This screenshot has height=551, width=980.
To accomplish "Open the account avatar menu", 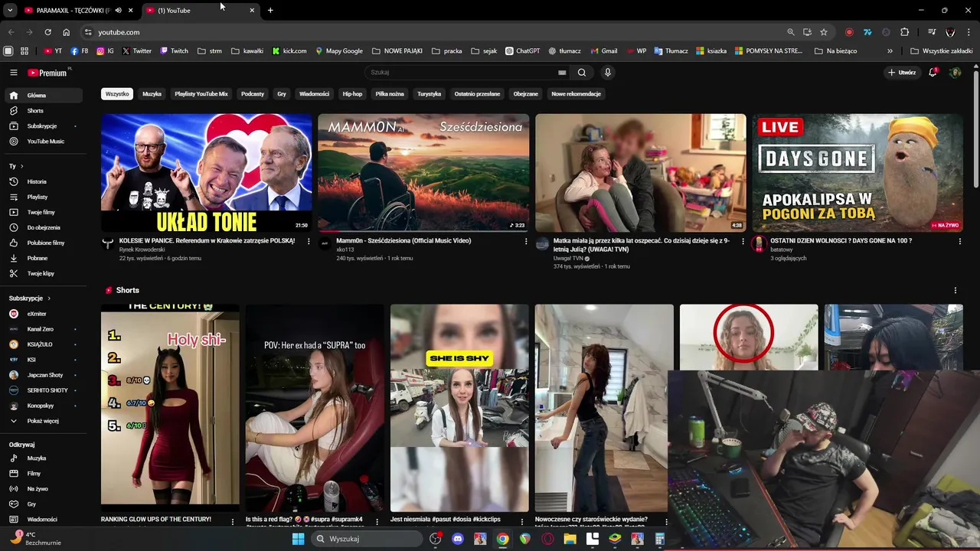I will coord(955,73).
